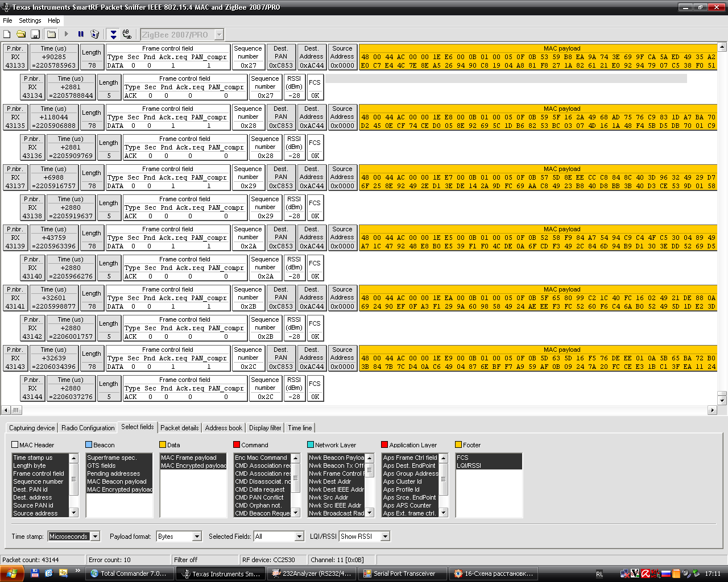Screen dimensions: 728x582
Task: Open a capture file with folder icon
Action: pos(21,34)
